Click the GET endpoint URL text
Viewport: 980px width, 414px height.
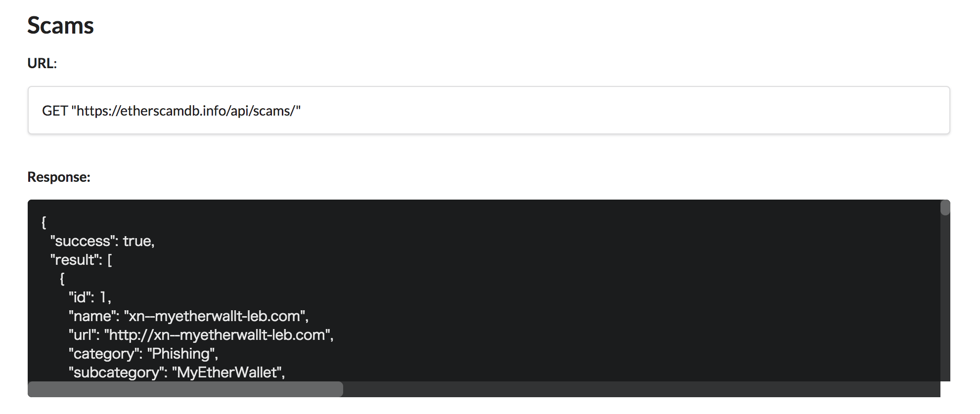click(188, 111)
